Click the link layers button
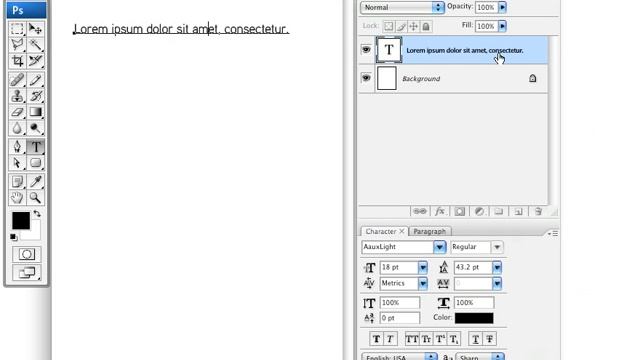This screenshot has width=640, height=360. (420, 211)
